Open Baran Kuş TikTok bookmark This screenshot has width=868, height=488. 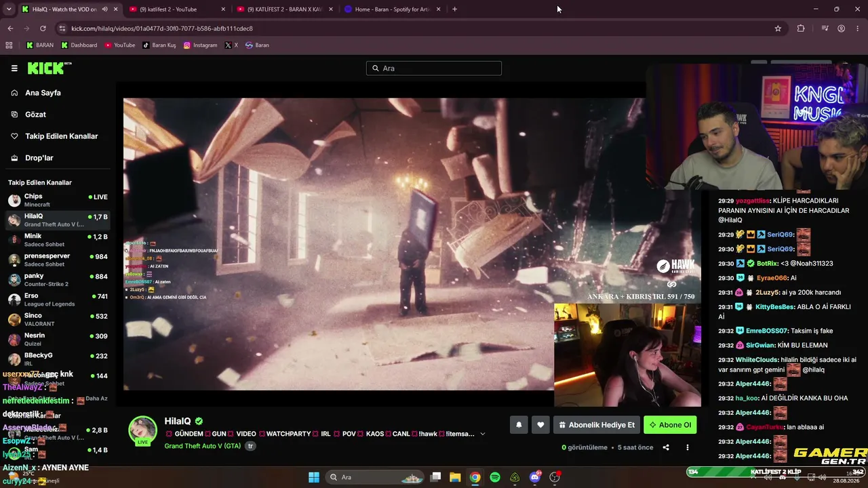159,45
